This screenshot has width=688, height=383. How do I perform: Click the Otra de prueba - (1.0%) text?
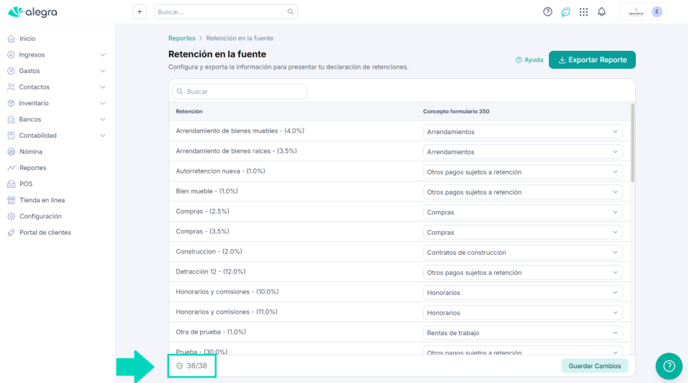click(x=211, y=332)
